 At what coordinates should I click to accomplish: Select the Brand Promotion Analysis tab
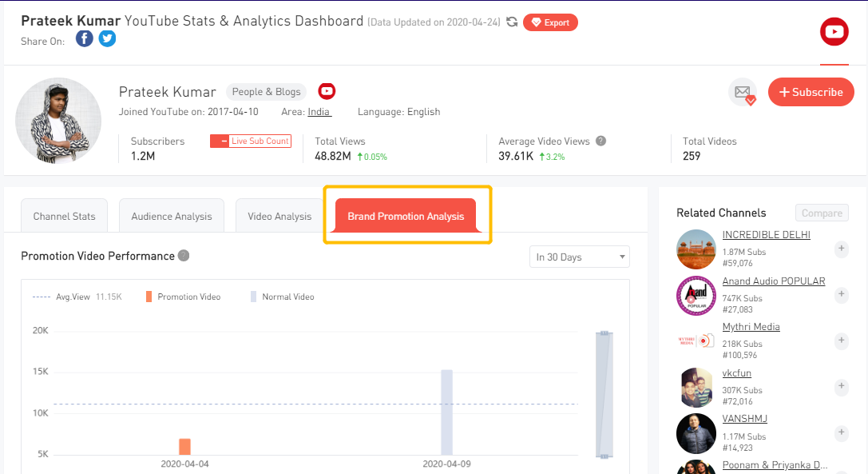click(406, 216)
